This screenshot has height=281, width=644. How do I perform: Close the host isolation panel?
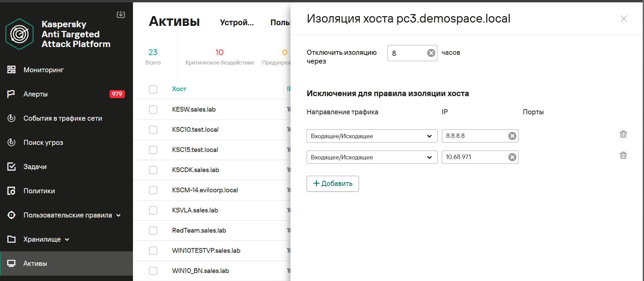624,18
